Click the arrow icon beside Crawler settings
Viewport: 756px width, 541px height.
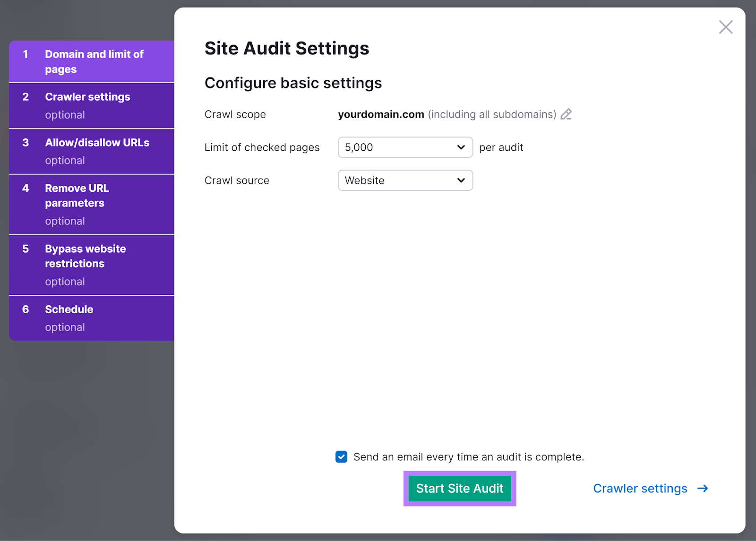(703, 488)
